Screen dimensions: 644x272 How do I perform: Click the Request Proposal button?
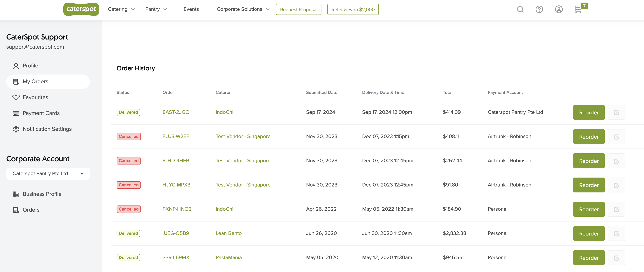299,10
